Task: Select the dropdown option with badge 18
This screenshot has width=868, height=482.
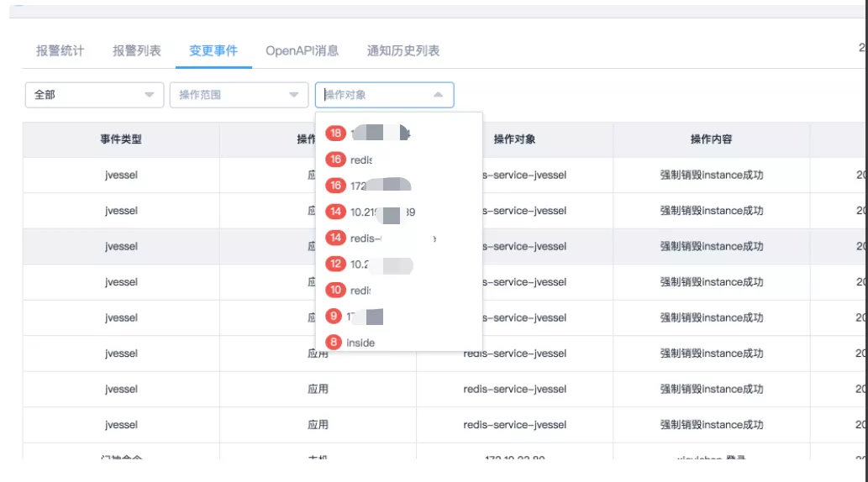Action: tap(398, 134)
